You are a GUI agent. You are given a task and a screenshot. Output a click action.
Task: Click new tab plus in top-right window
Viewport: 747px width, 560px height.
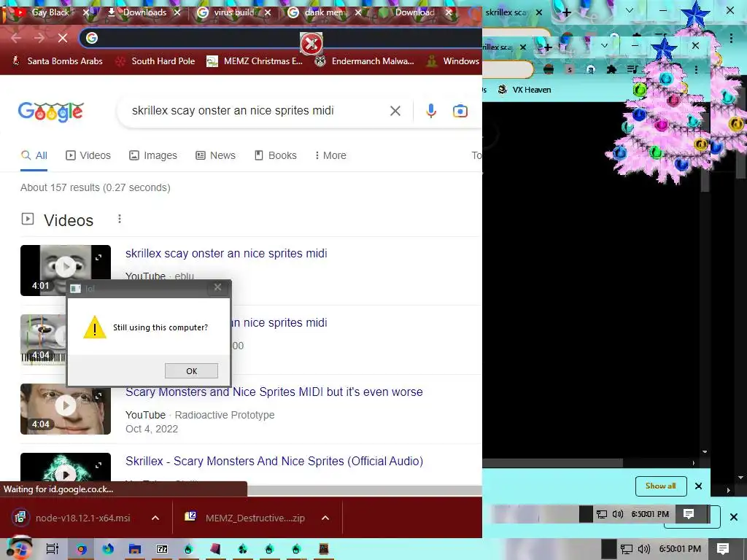click(x=566, y=12)
